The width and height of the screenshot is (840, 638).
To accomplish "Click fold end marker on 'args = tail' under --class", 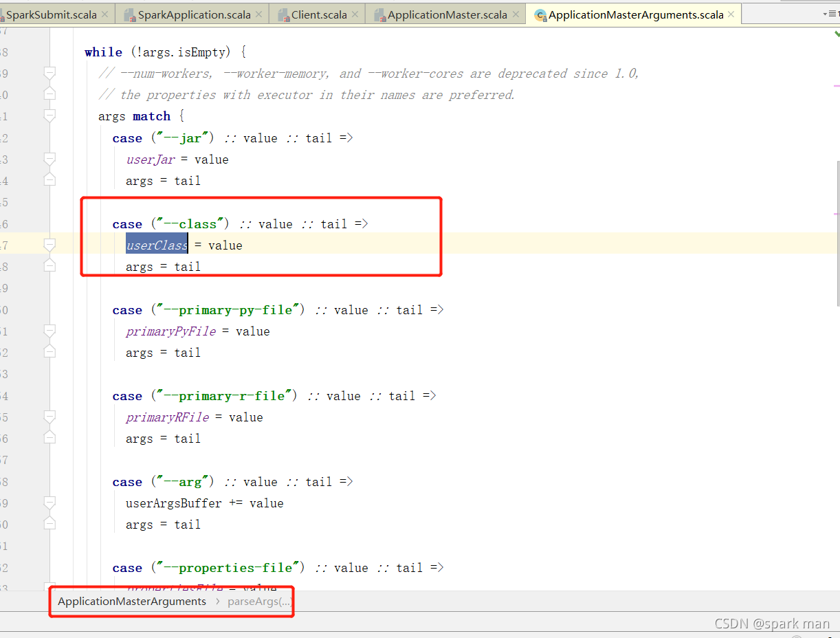I will (x=49, y=267).
